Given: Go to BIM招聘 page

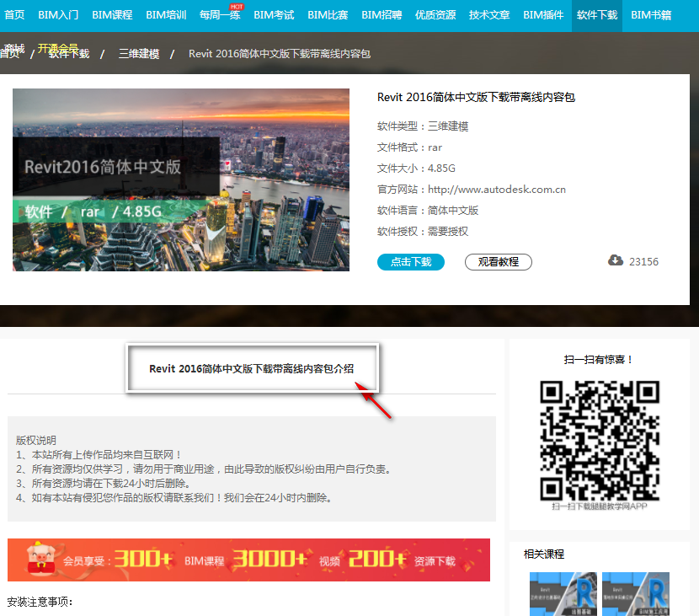Looking at the screenshot, I should pos(382,15).
